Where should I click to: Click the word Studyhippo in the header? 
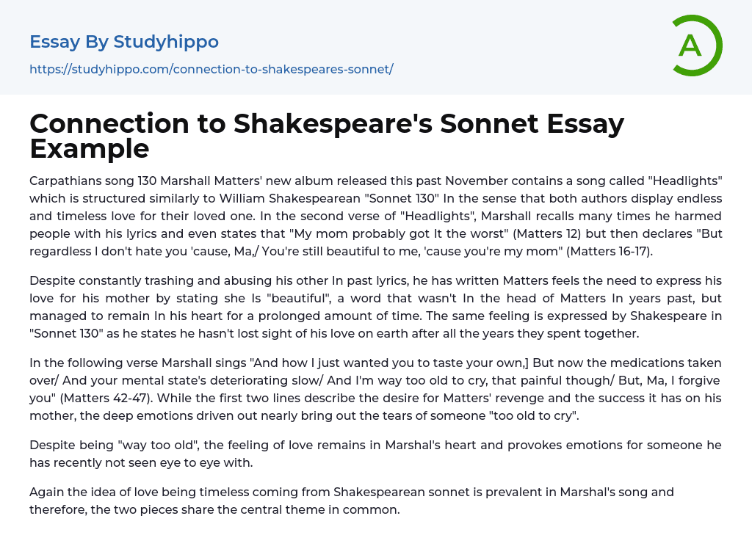click(x=166, y=42)
